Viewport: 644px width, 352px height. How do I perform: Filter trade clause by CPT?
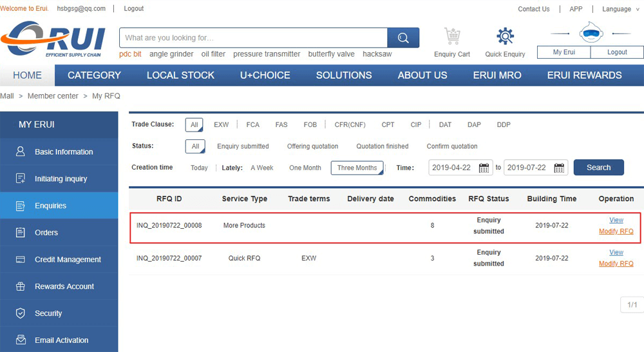point(388,124)
